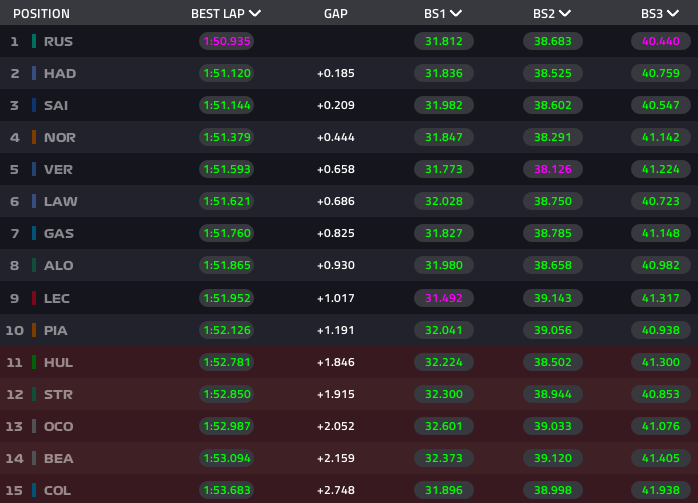Select the SAI driver row name
698x503 pixels.
[56, 105]
